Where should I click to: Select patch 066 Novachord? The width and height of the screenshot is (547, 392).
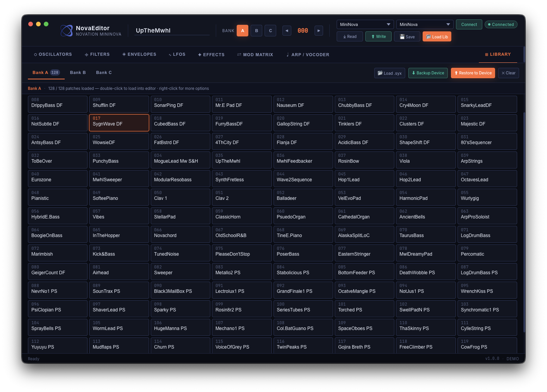click(181, 234)
